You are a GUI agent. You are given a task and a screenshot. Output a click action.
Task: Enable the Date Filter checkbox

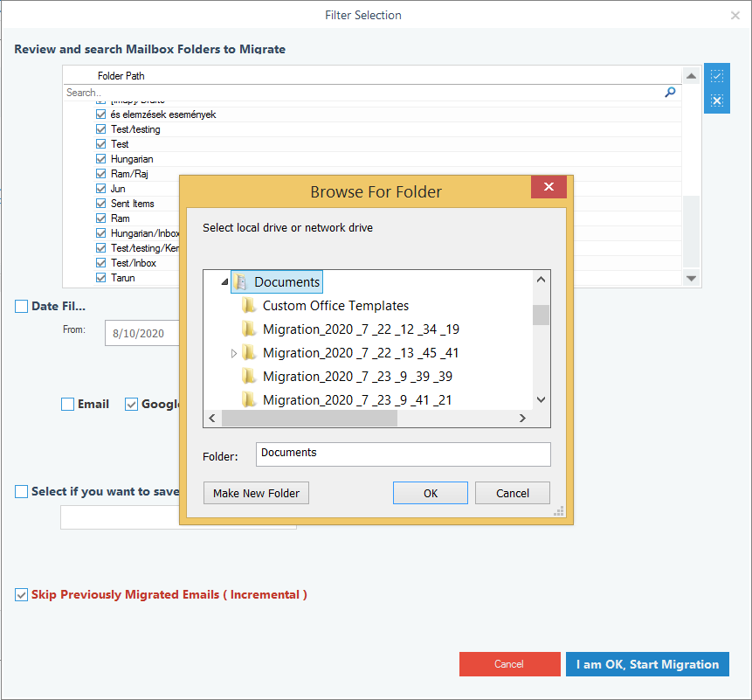[x=21, y=306]
